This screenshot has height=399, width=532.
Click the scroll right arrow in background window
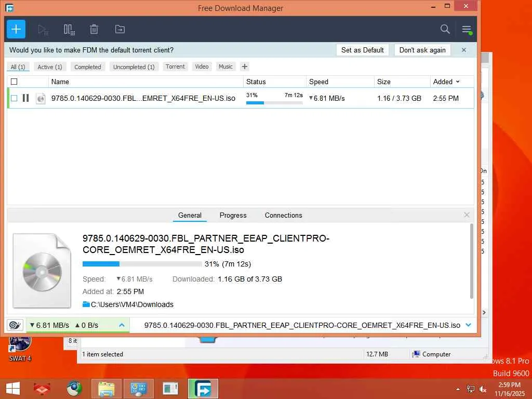(484, 312)
